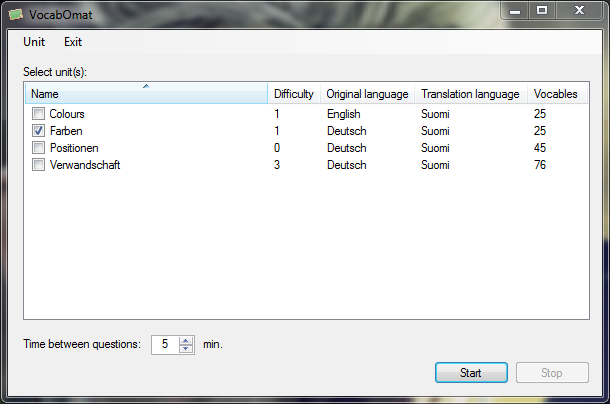Image resolution: width=610 pixels, height=404 pixels.
Task: Click English in Original language column
Action: tap(344, 114)
